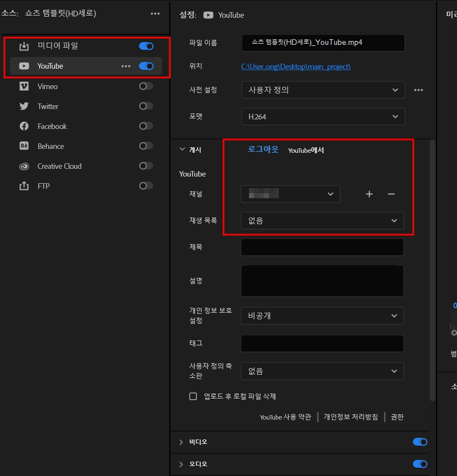Click the Vimeo logo icon

pos(24,86)
